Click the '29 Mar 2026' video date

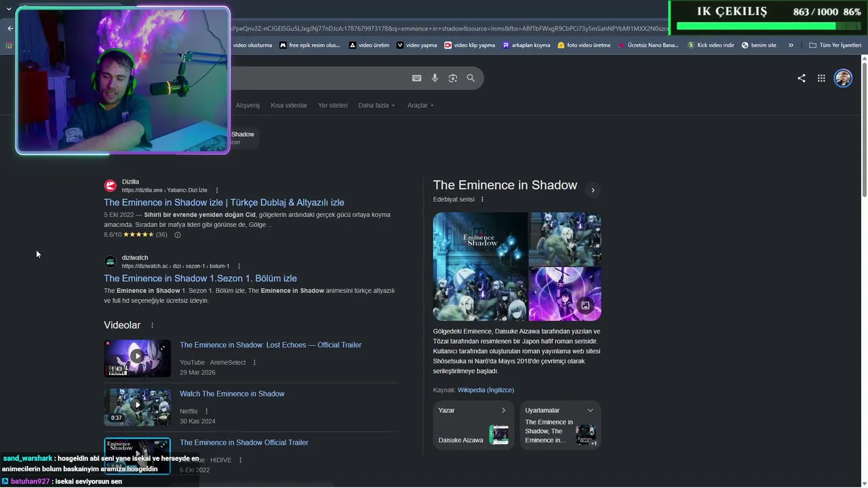[x=197, y=373]
